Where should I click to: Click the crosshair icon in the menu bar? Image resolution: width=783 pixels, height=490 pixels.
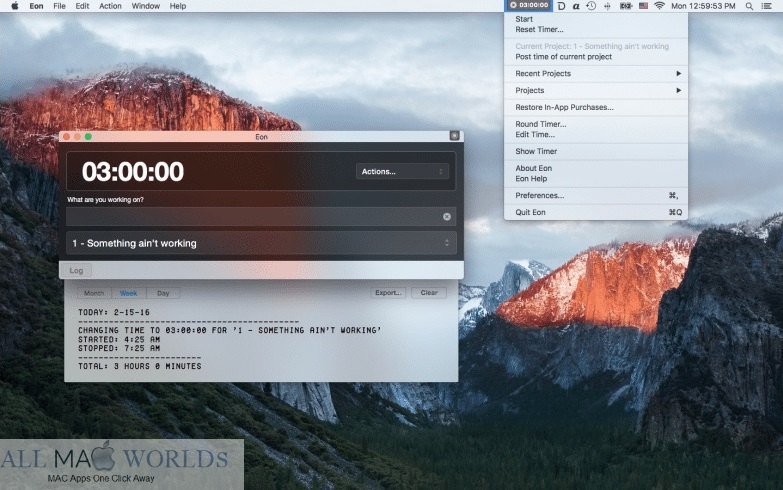pos(607,6)
